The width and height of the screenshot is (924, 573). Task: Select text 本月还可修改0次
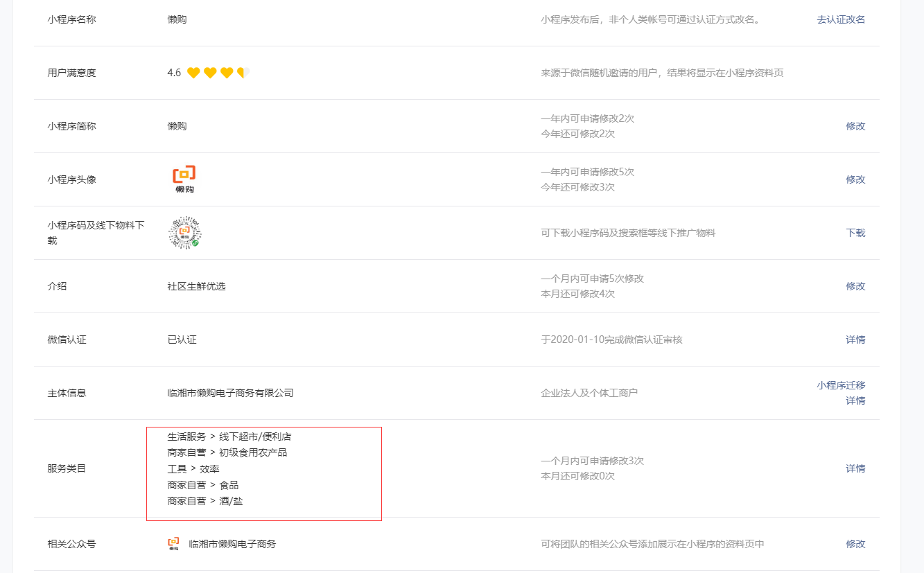click(x=577, y=476)
